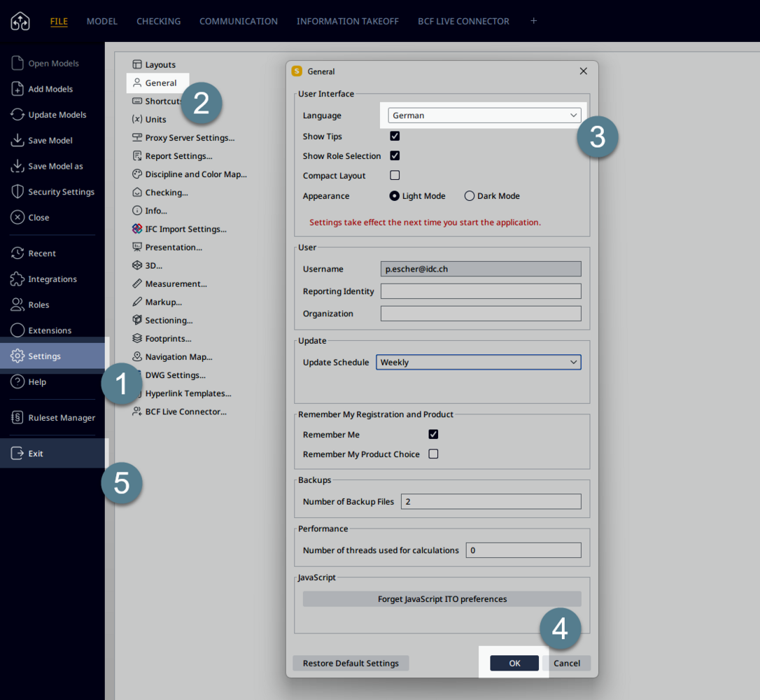Switch to the CHECKING tab
The image size is (760, 700).
point(158,22)
